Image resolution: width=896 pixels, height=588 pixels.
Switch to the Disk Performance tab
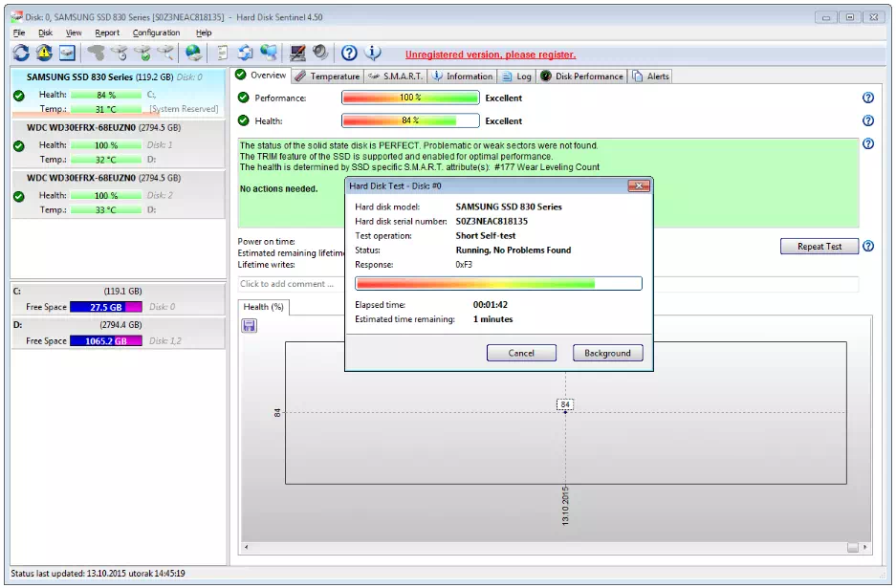[x=581, y=76]
